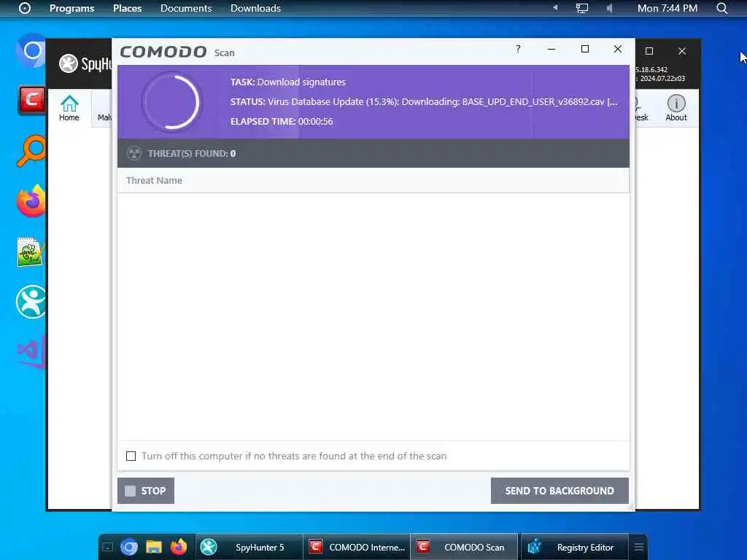Image resolution: width=747 pixels, height=560 pixels.
Task: Stop the running COMODO scan
Action: click(x=146, y=491)
